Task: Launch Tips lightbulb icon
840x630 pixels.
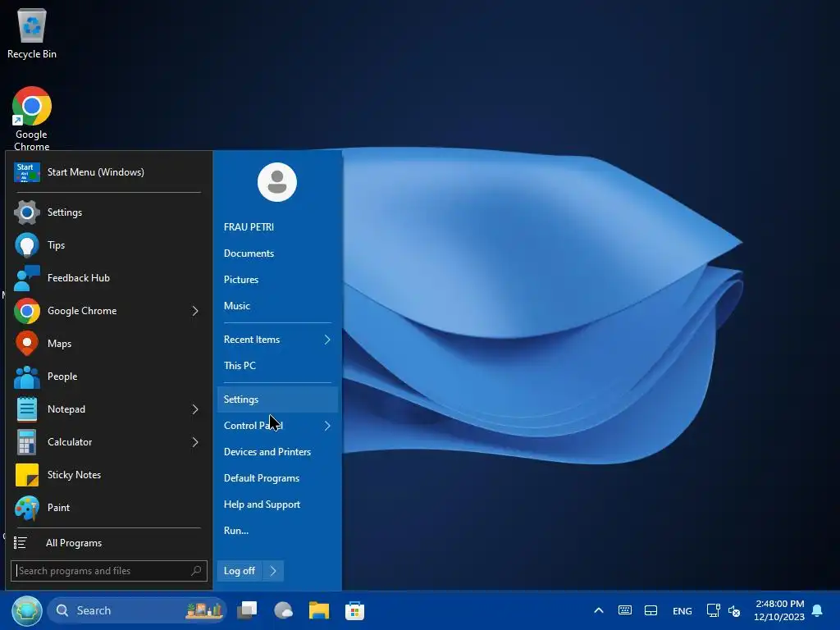Action: pos(27,245)
